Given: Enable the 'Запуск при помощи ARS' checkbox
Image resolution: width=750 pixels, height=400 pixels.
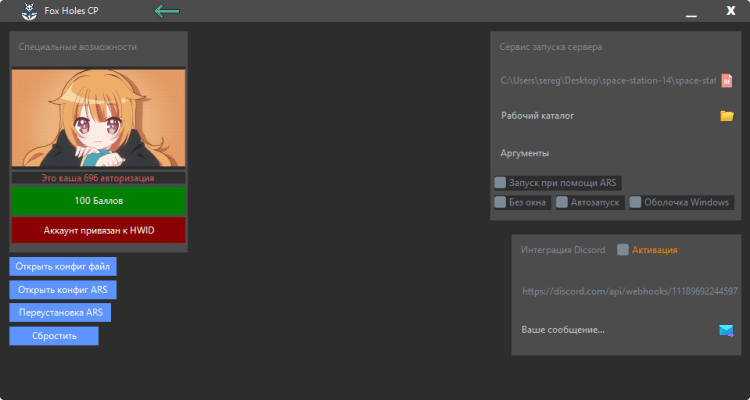Looking at the screenshot, I should (501, 183).
